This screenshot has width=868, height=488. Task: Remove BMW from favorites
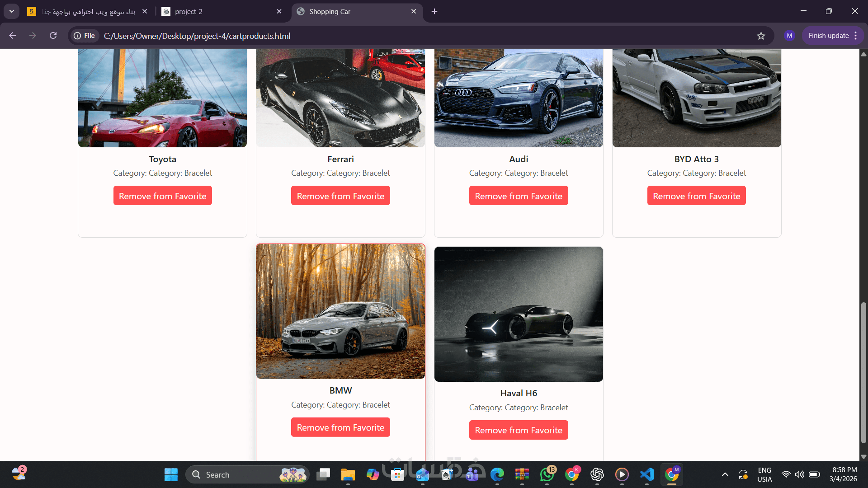340,427
